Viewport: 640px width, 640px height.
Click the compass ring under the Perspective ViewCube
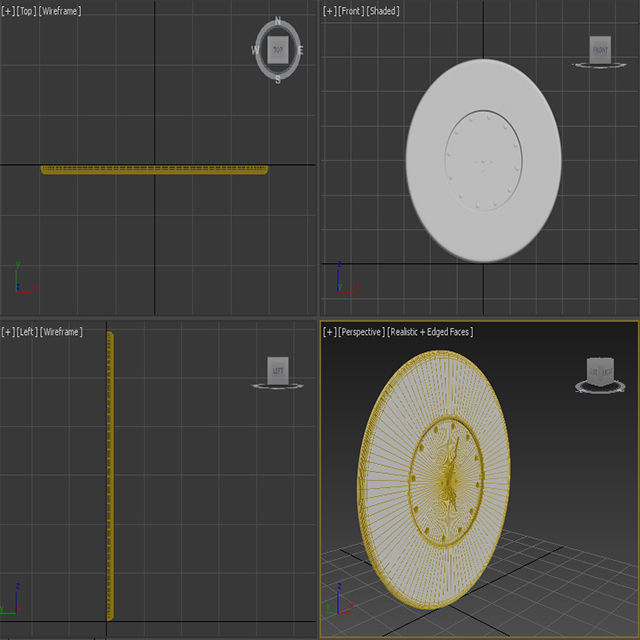(x=600, y=388)
